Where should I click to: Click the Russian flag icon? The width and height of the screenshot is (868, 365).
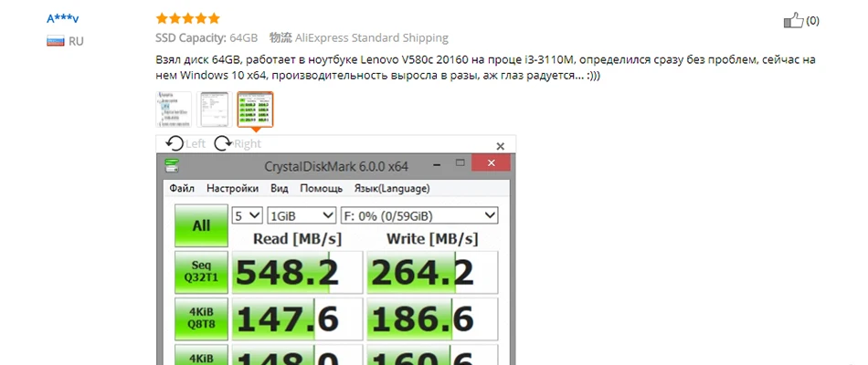point(56,41)
